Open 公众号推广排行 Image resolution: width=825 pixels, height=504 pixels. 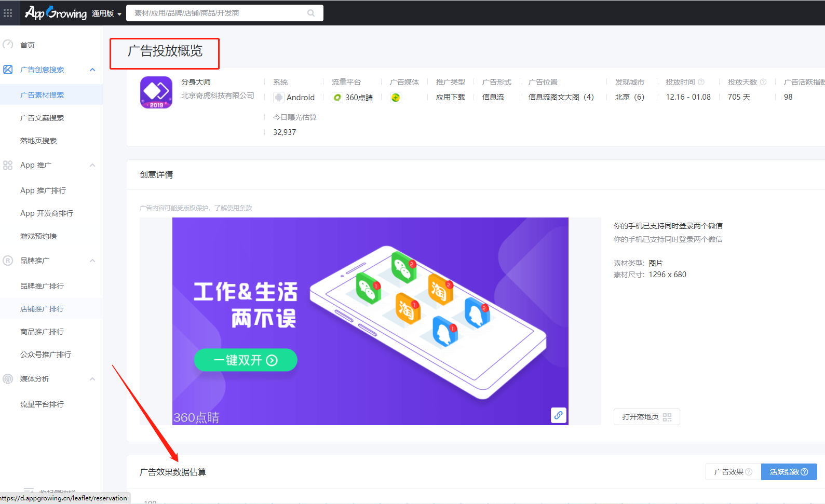point(46,355)
